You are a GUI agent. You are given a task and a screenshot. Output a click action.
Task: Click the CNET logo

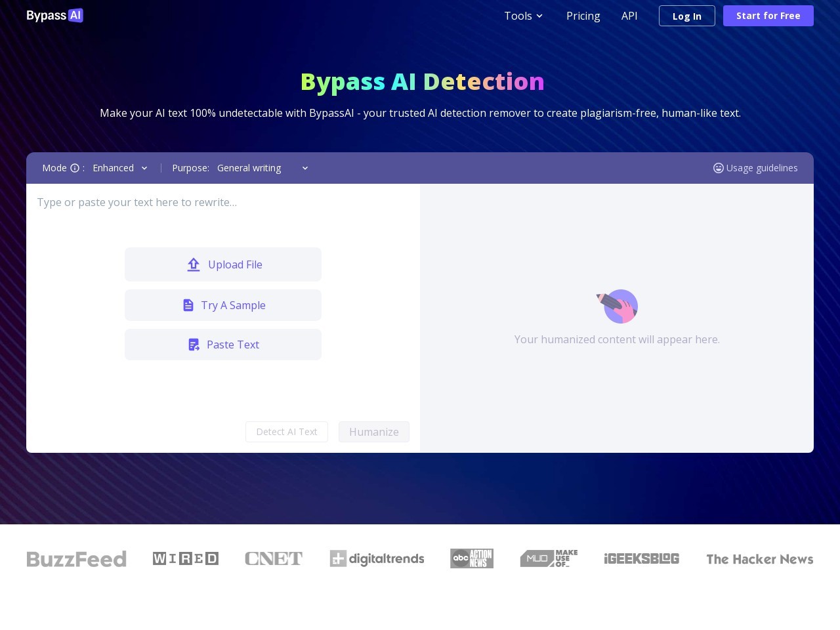274,558
